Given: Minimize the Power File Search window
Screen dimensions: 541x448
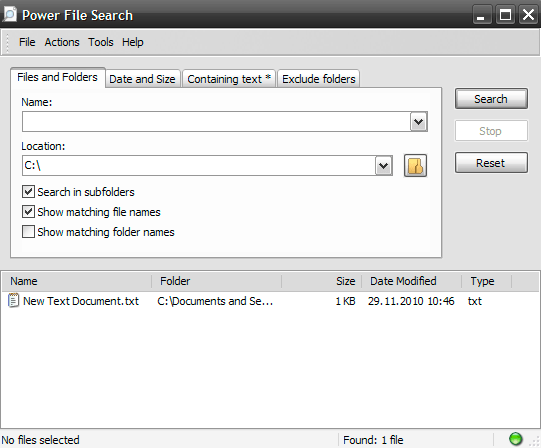Looking at the screenshot, I should tap(482, 15).
